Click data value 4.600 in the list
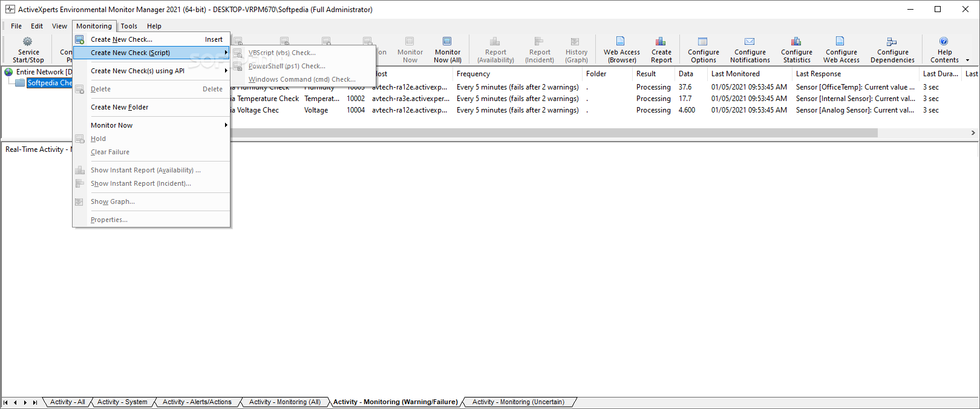This screenshot has width=980, height=409. (687, 110)
